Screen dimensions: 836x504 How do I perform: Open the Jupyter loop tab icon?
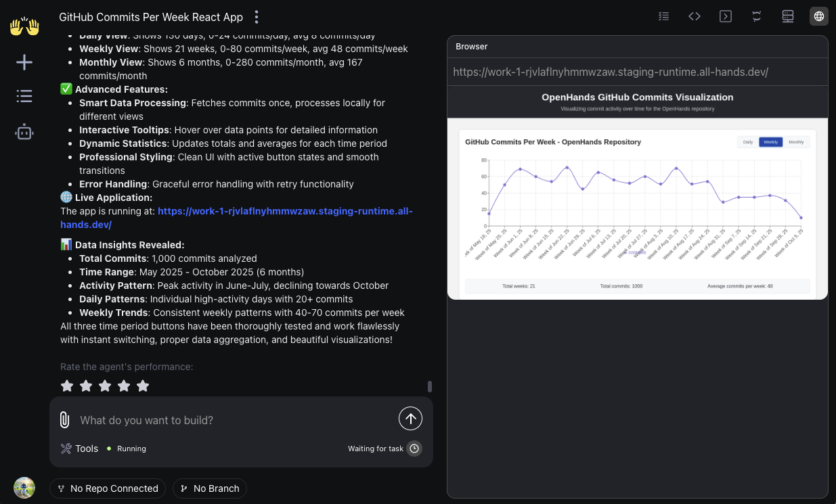pos(757,16)
